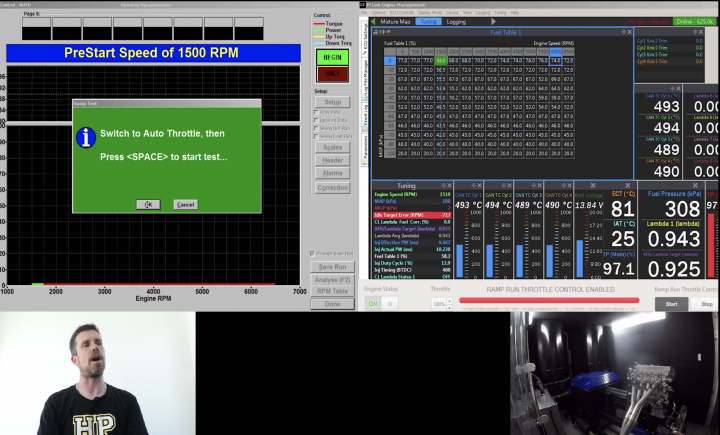This screenshot has height=435, width=720.
Task: Close the Fuel Table 1 panel
Action: point(630,32)
